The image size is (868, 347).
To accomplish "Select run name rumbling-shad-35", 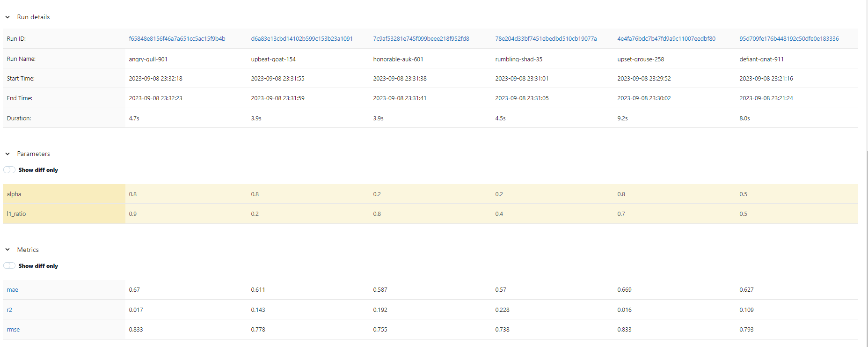I will coord(519,59).
